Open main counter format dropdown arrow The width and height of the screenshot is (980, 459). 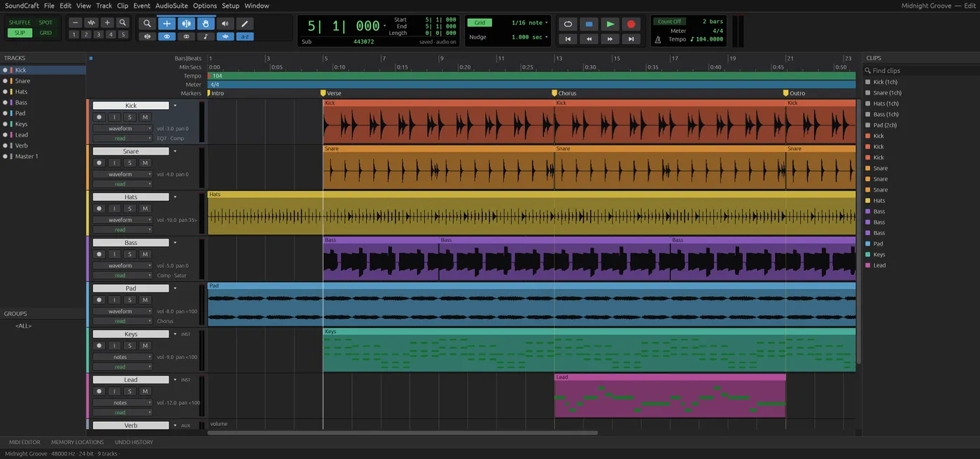pyautogui.click(x=385, y=26)
